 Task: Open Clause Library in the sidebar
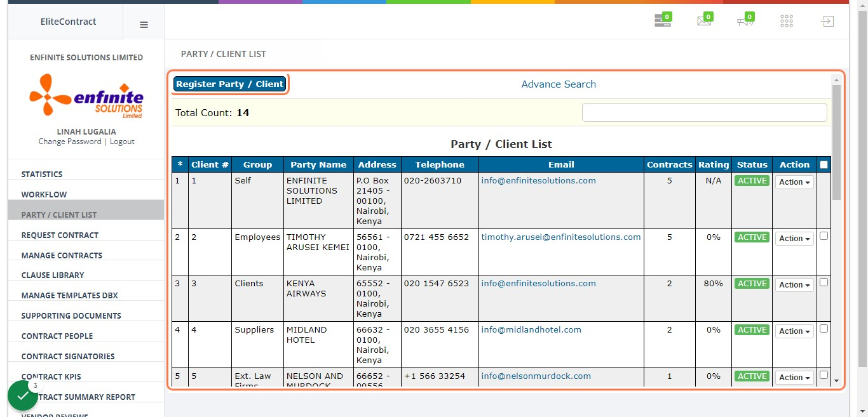[x=53, y=275]
